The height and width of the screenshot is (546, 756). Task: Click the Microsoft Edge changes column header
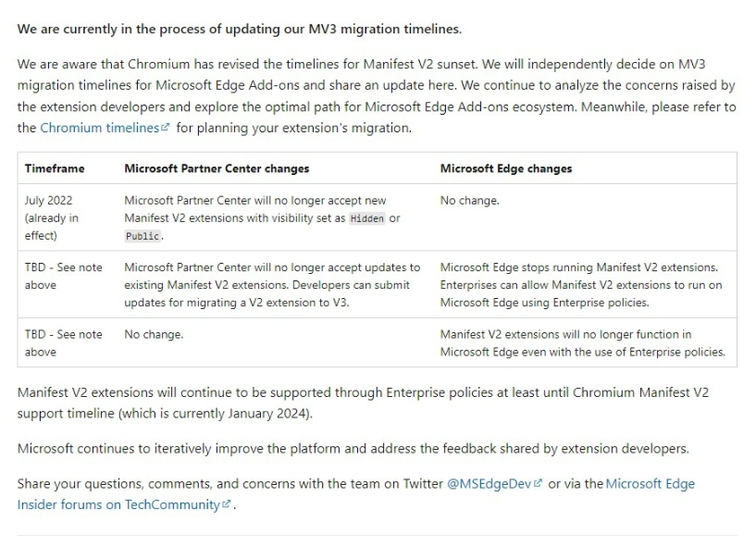[x=506, y=168]
